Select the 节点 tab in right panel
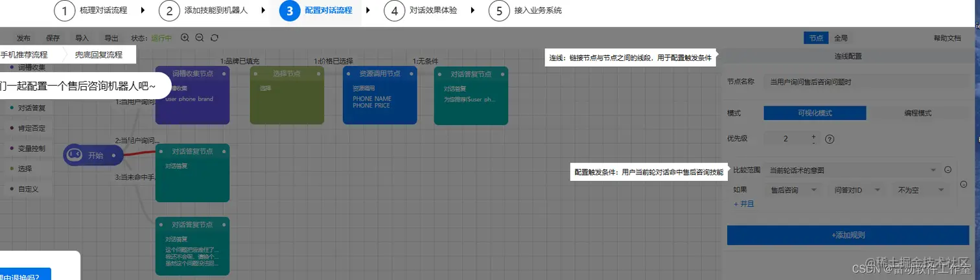Image resolution: width=980 pixels, height=280 pixels. pyautogui.click(x=816, y=38)
